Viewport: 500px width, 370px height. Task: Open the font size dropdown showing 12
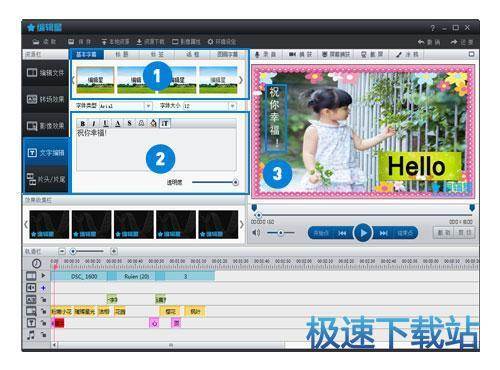tap(232, 106)
